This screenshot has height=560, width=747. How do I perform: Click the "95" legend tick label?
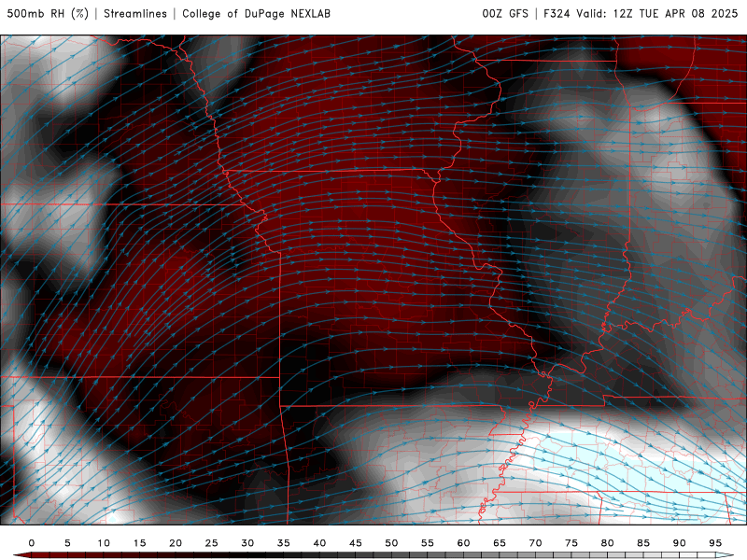click(x=715, y=543)
